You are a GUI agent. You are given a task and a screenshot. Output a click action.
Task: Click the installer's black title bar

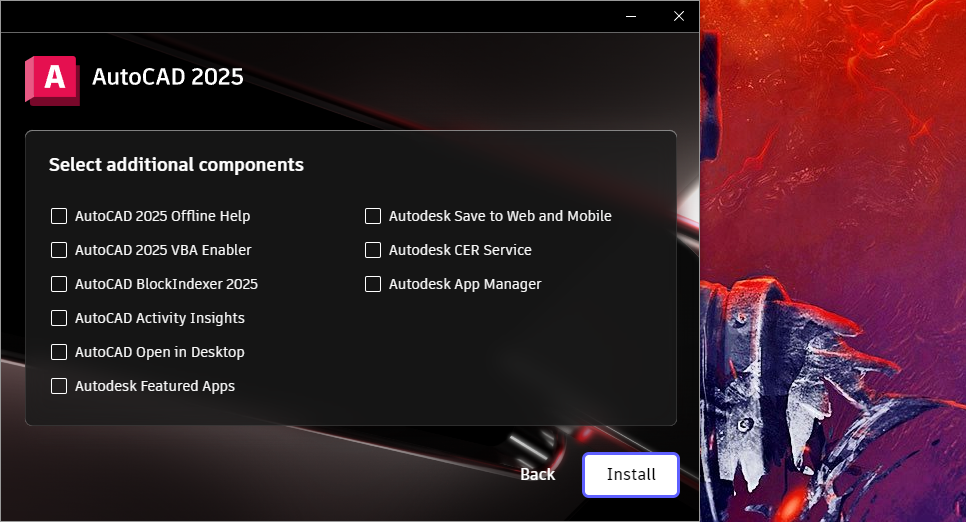pyautogui.click(x=308, y=16)
